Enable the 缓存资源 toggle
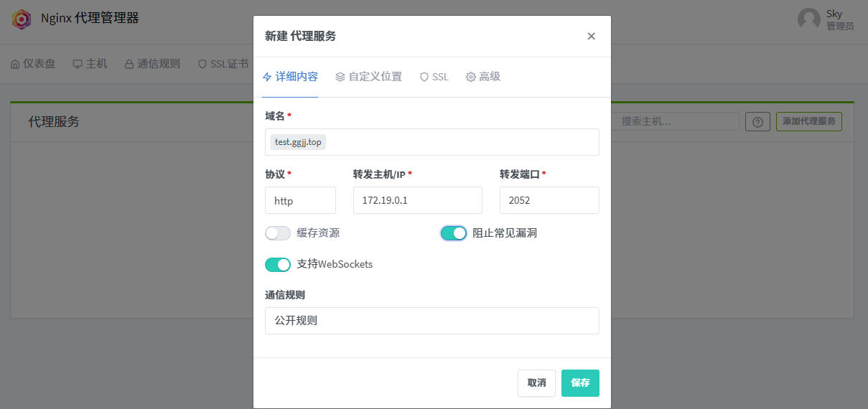This screenshot has height=409, width=868. [x=278, y=233]
